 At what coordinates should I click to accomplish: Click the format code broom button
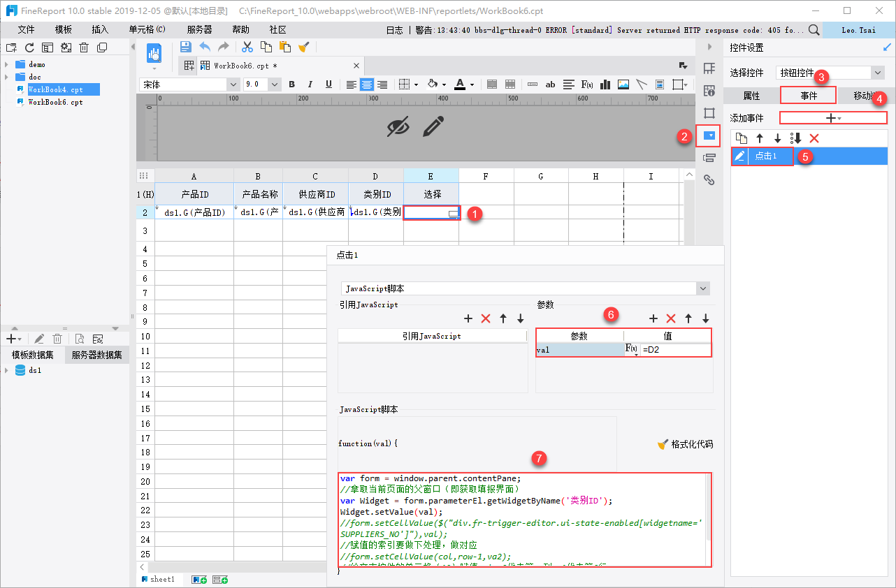[x=685, y=444]
